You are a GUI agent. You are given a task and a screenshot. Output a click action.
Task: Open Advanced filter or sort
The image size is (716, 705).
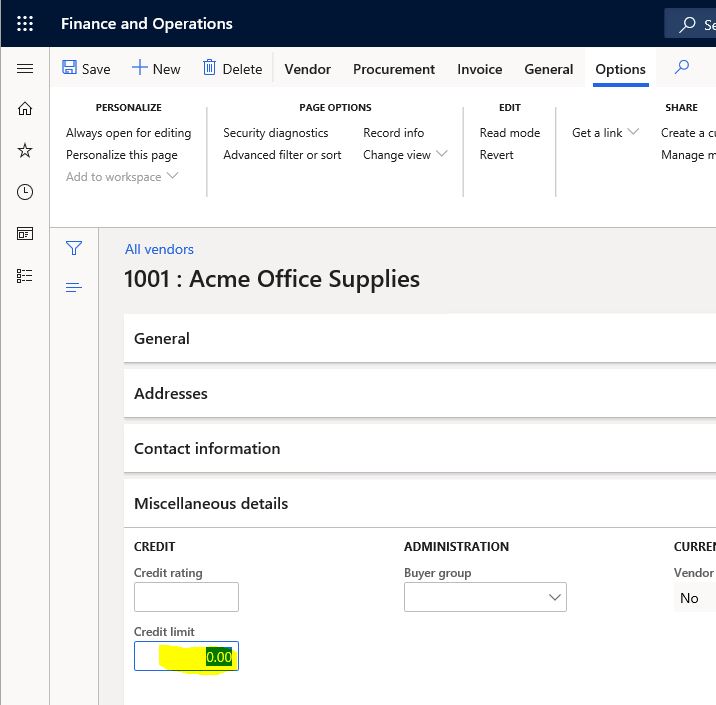pos(282,155)
